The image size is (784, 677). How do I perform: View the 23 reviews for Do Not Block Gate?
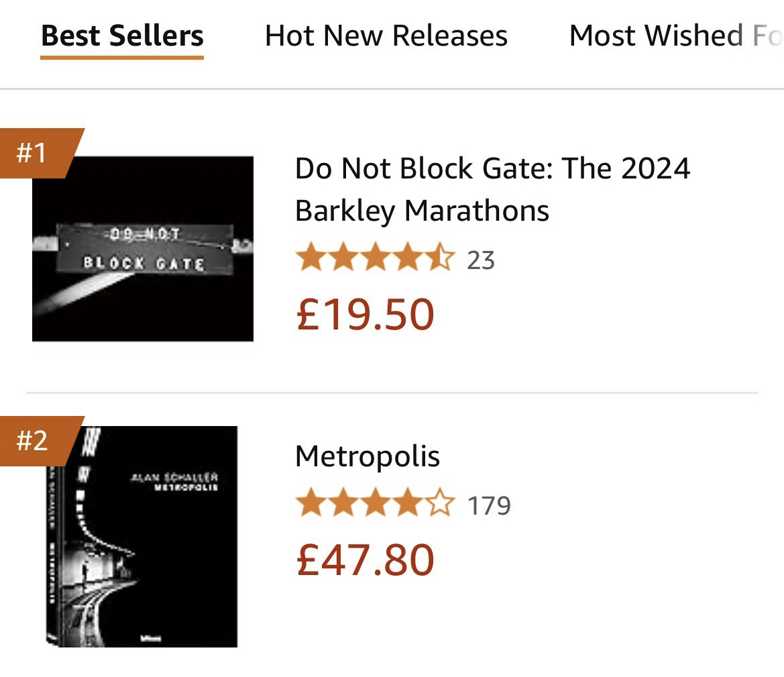pos(481,260)
